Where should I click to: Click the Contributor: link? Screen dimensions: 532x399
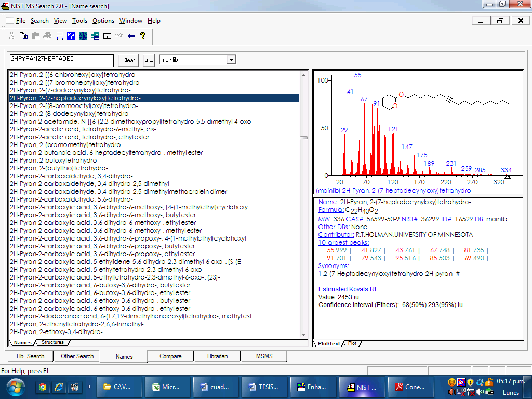coord(336,234)
